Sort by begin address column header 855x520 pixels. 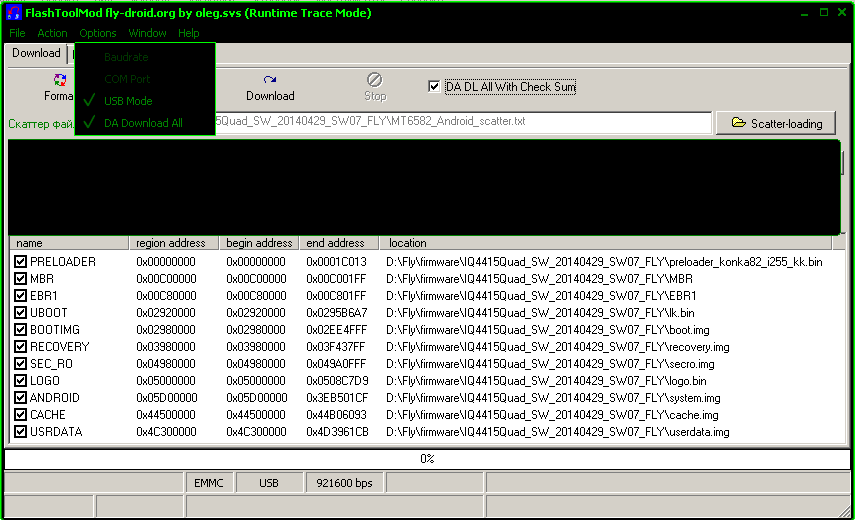(x=259, y=243)
